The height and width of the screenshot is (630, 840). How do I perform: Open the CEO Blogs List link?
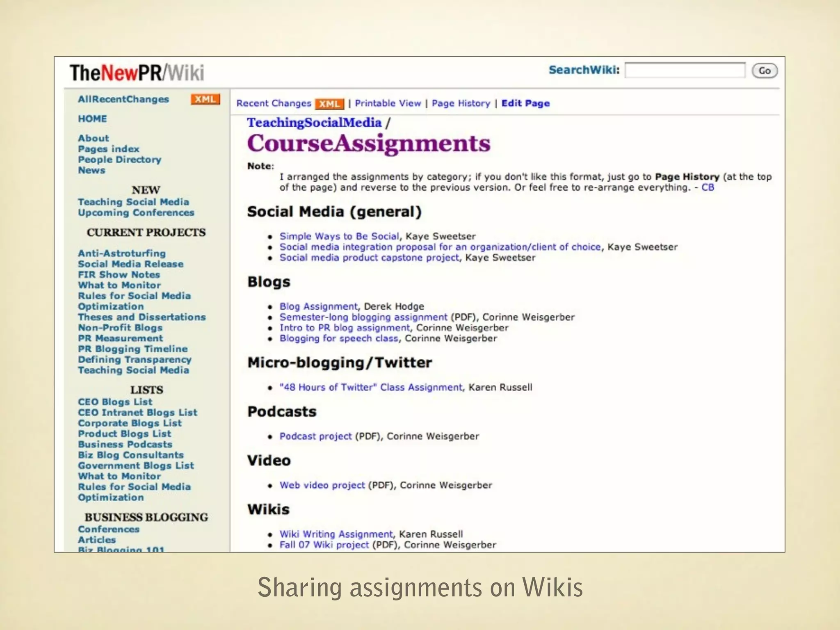(115, 402)
